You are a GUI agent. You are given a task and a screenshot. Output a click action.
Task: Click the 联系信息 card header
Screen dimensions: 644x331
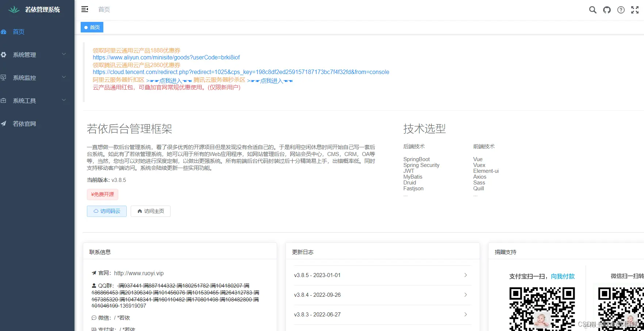click(x=180, y=251)
